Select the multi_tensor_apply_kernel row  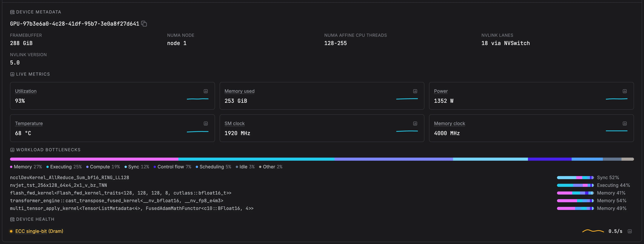pyautogui.click(x=322, y=209)
